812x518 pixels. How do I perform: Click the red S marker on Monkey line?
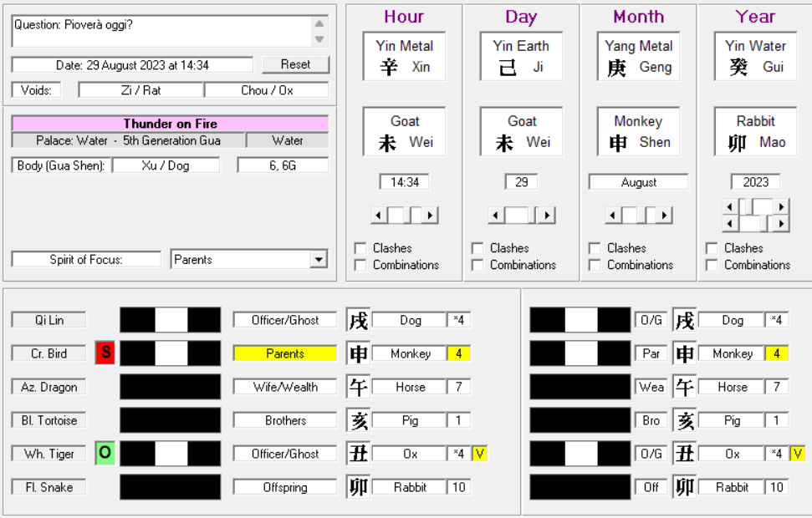click(x=105, y=353)
